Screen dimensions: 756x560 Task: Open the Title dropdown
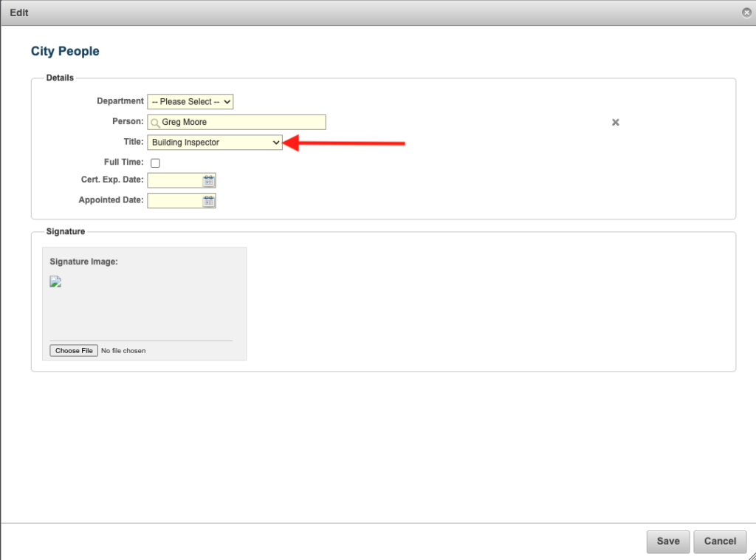215,143
